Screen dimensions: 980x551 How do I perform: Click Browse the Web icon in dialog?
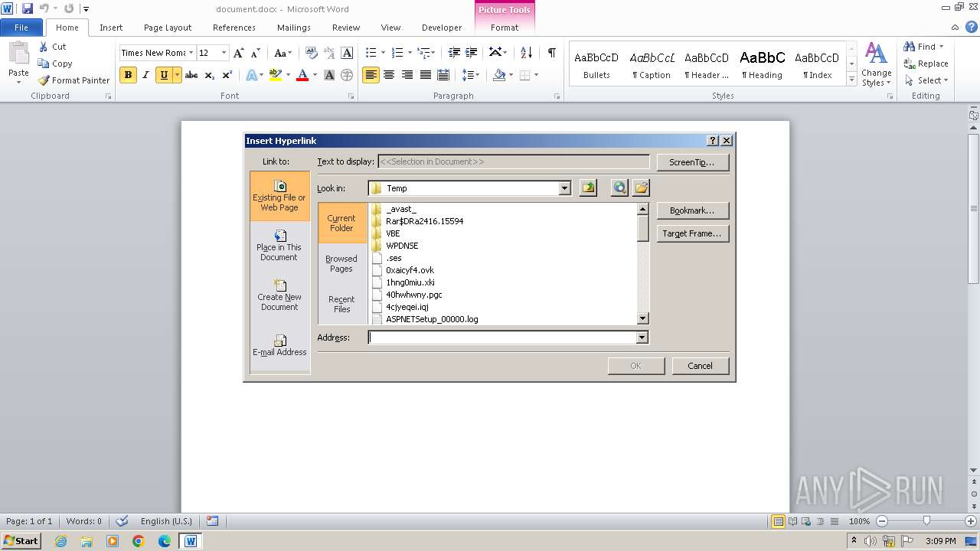point(619,188)
